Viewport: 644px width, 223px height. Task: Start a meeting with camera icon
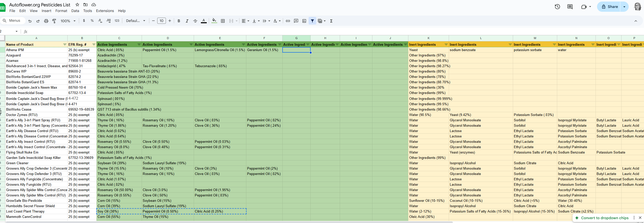tap(584, 7)
